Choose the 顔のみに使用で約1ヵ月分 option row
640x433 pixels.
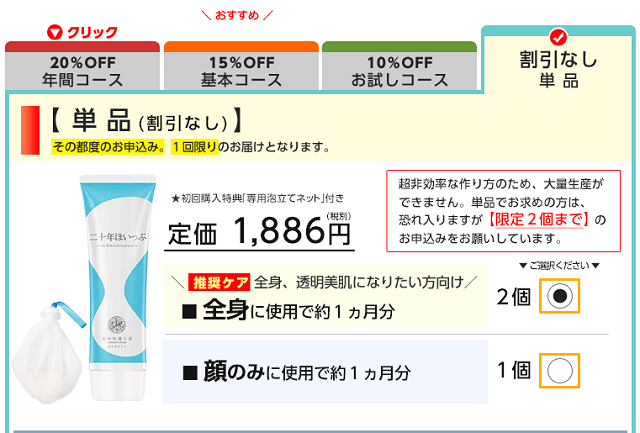pyautogui.click(x=325, y=371)
